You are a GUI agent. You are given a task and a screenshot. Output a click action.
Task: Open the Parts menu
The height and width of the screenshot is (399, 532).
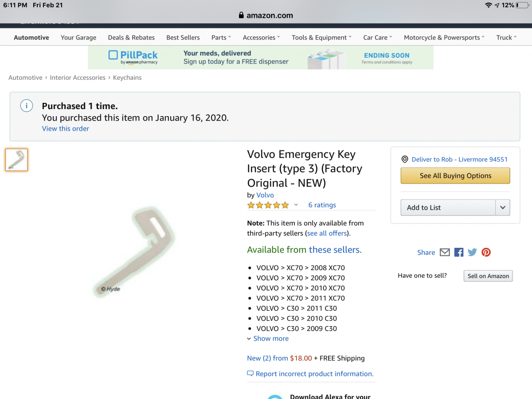221,38
